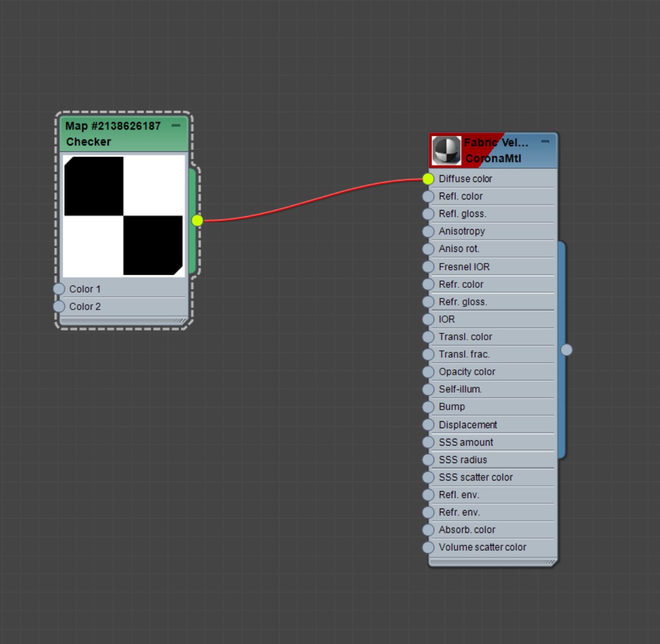Click the Color 2 slot label
Screen dimensions: 660x644
pos(85,306)
